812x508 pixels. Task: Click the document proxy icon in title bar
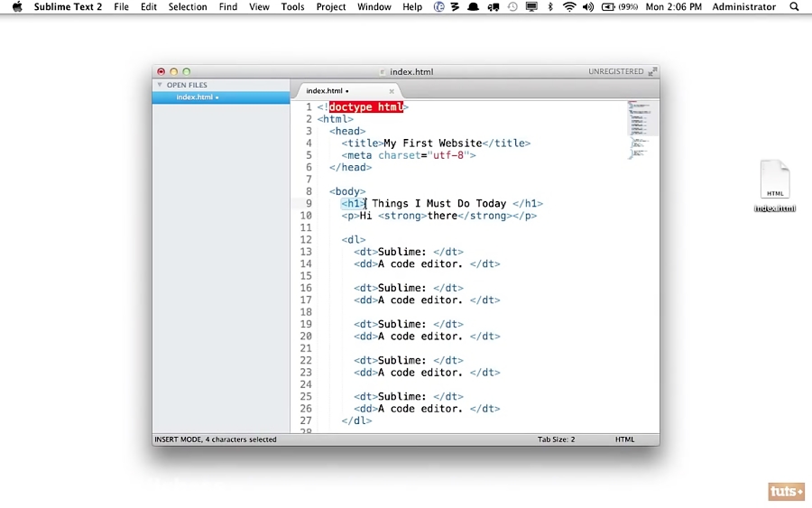pyautogui.click(x=383, y=72)
